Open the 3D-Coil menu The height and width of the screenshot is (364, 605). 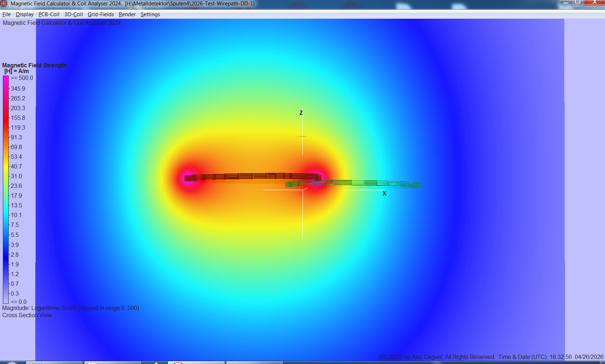pyautogui.click(x=73, y=14)
